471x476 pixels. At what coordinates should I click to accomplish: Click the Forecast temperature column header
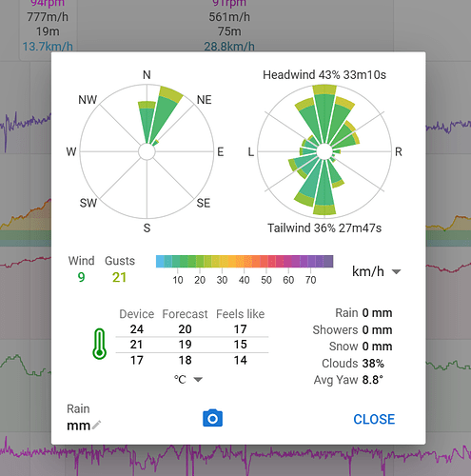[185, 314]
